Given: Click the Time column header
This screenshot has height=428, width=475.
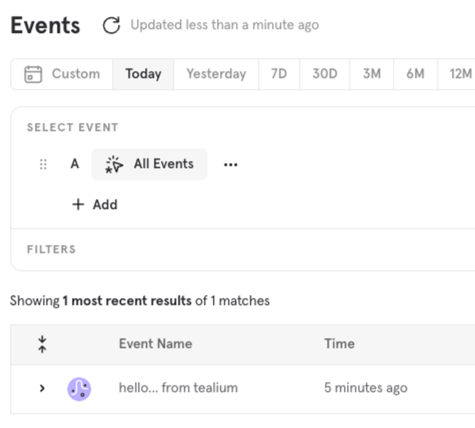Looking at the screenshot, I should pyautogui.click(x=339, y=344).
